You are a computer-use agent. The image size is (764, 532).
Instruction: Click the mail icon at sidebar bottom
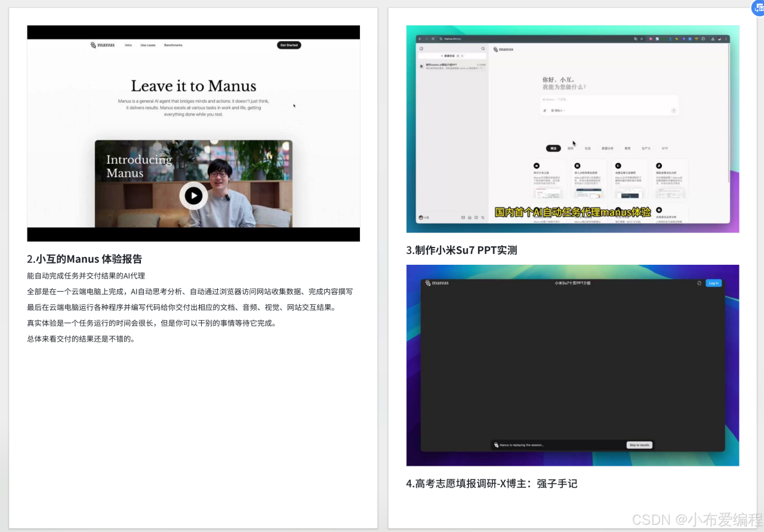pyautogui.click(x=463, y=218)
